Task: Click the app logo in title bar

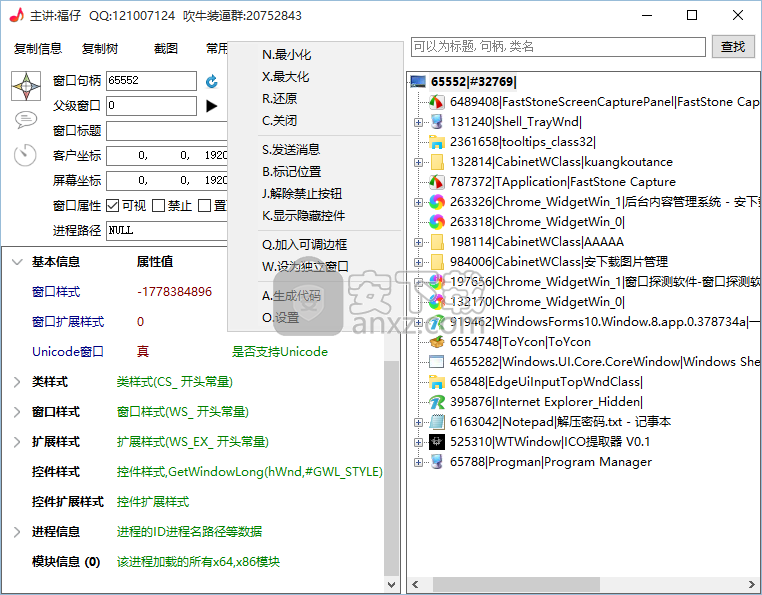Action: (17, 16)
